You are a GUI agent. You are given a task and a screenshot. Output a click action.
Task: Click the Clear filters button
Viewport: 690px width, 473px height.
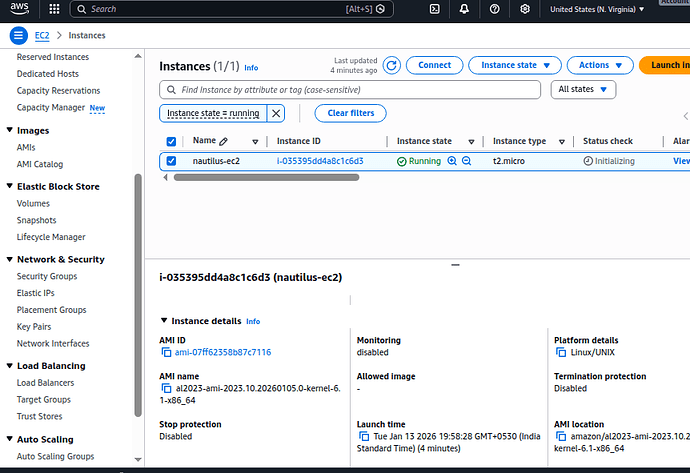click(x=351, y=113)
